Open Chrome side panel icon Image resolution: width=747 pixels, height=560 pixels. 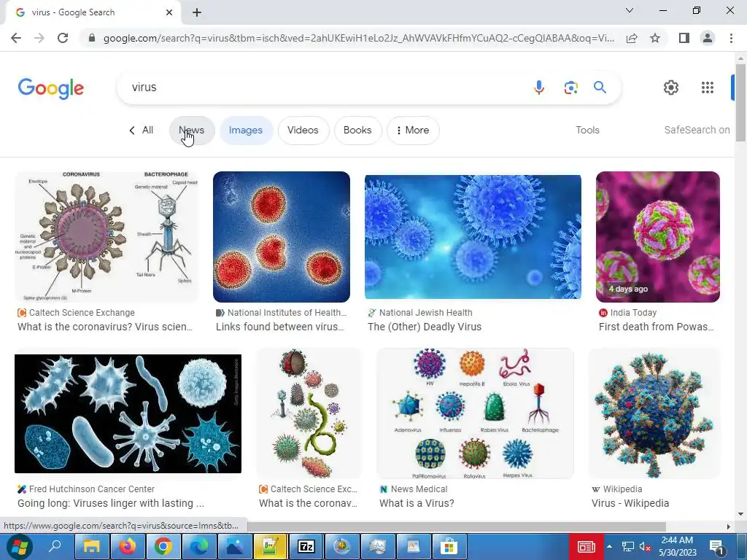(684, 38)
